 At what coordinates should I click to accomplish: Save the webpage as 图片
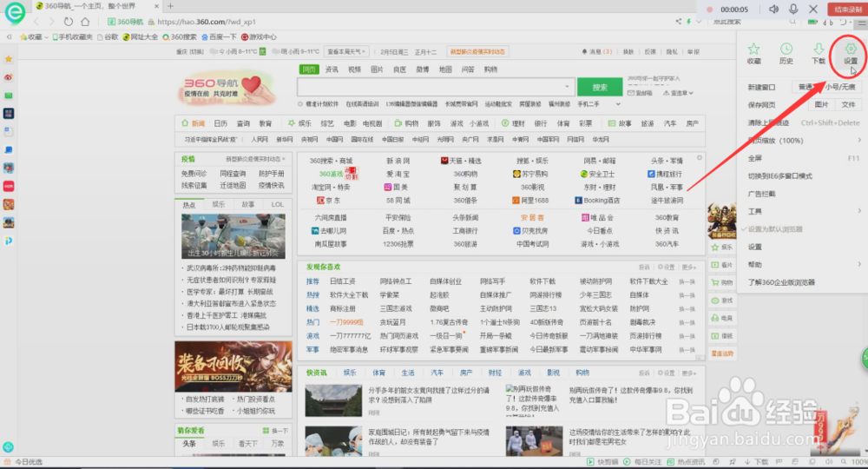(x=821, y=104)
